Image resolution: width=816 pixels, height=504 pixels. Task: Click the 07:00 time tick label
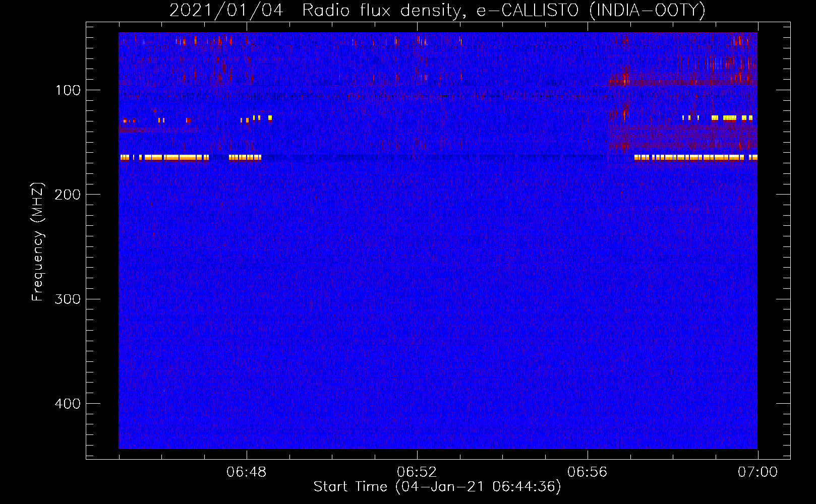[758, 472]
